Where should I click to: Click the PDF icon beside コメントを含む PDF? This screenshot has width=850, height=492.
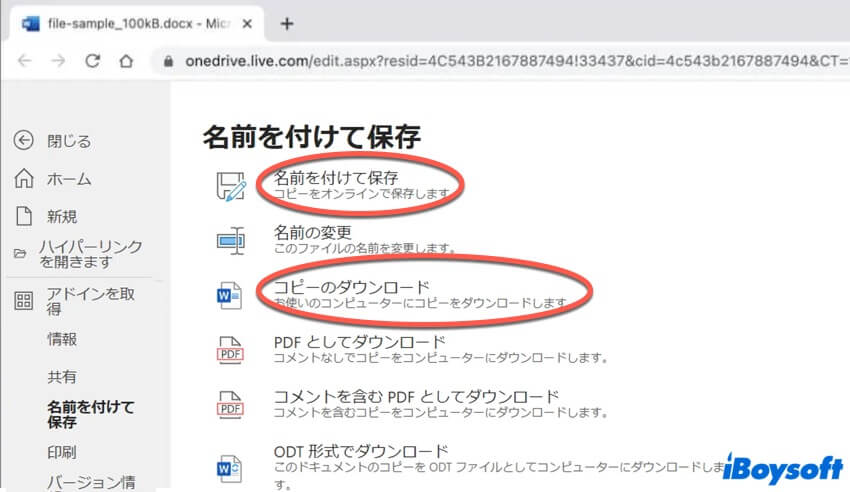click(230, 405)
